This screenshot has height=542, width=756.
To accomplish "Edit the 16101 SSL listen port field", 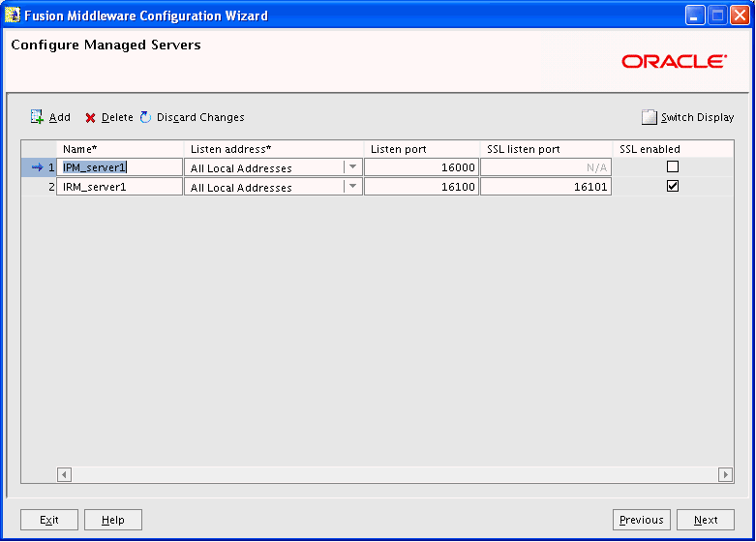I will coord(546,187).
